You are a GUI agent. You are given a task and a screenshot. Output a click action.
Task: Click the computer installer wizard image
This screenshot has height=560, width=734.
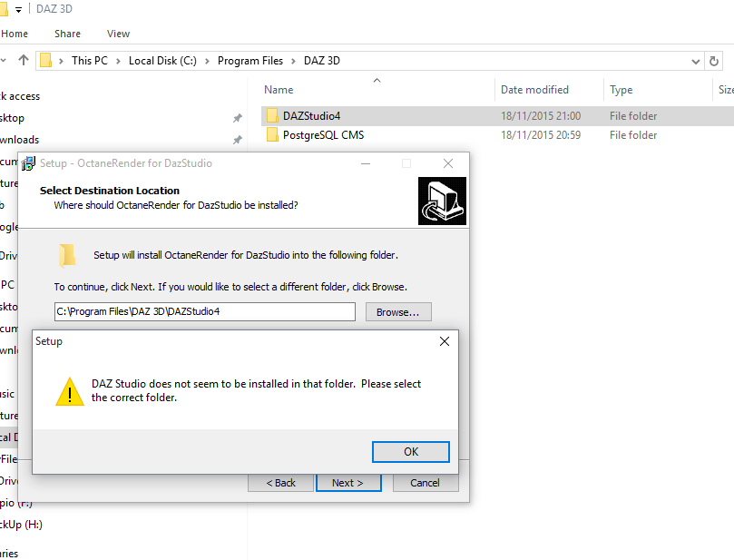(442, 201)
